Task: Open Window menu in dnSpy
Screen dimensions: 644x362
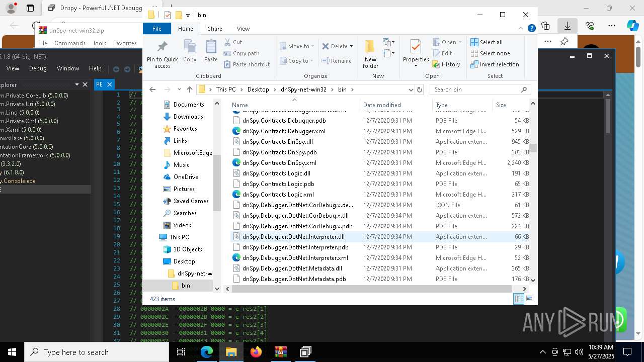Action: [x=68, y=68]
